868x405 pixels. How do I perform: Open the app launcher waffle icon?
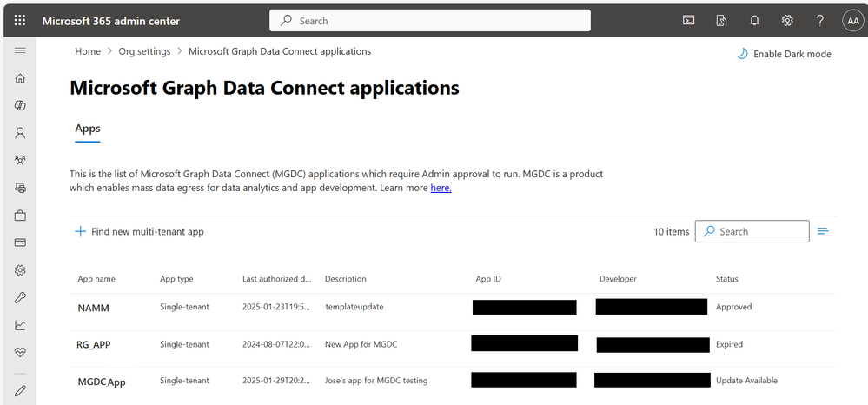point(20,21)
